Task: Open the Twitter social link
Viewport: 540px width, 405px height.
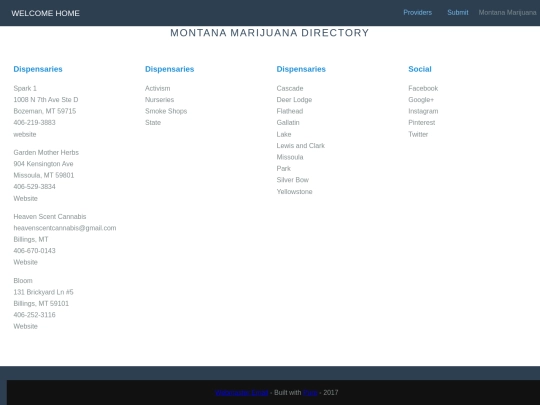Action: tap(418, 134)
